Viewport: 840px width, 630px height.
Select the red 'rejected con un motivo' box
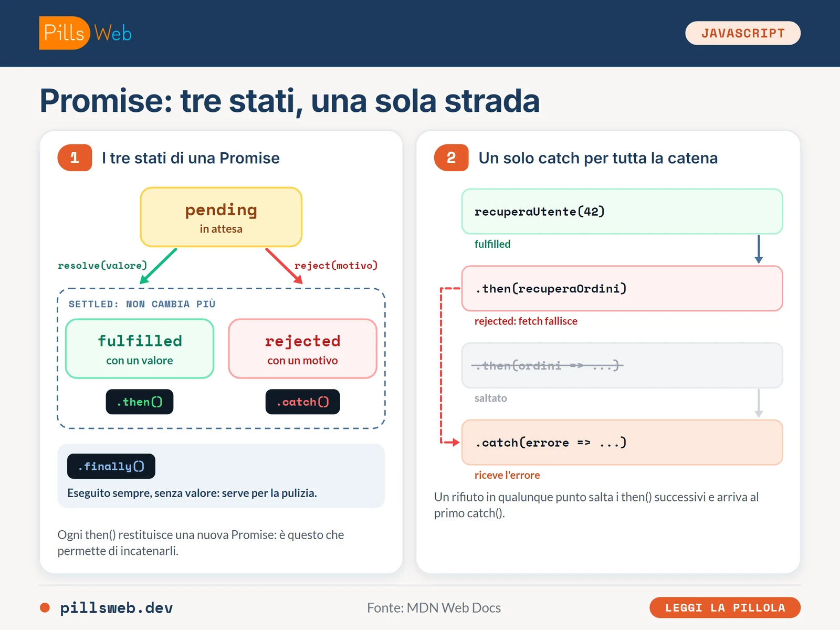(x=302, y=349)
